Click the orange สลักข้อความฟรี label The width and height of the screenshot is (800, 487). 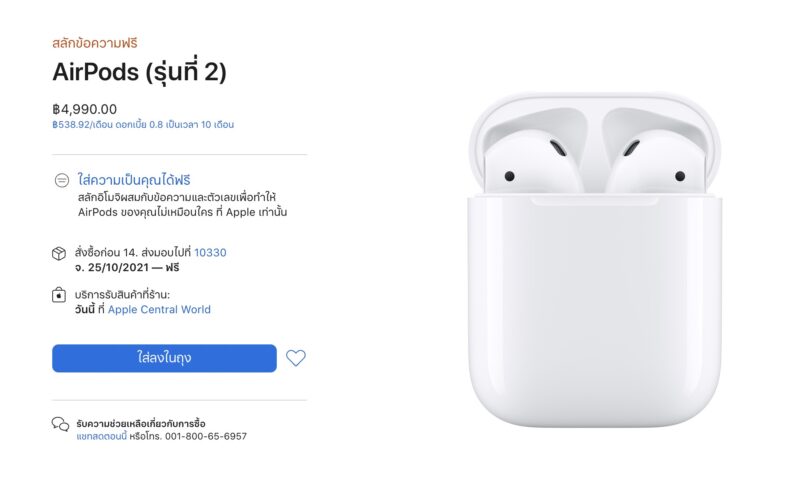[x=95, y=43]
